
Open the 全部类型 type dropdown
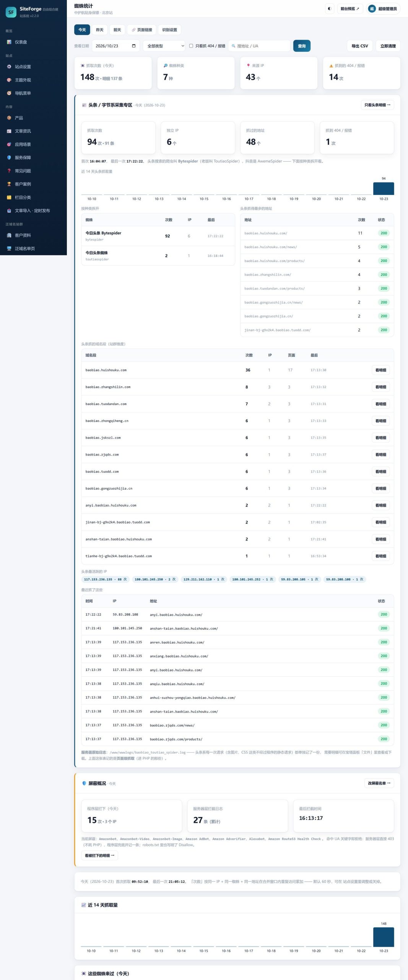(x=164, y=46)
